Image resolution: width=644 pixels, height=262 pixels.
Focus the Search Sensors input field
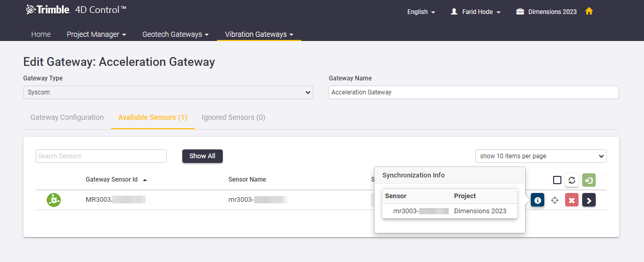coord(101,156)
